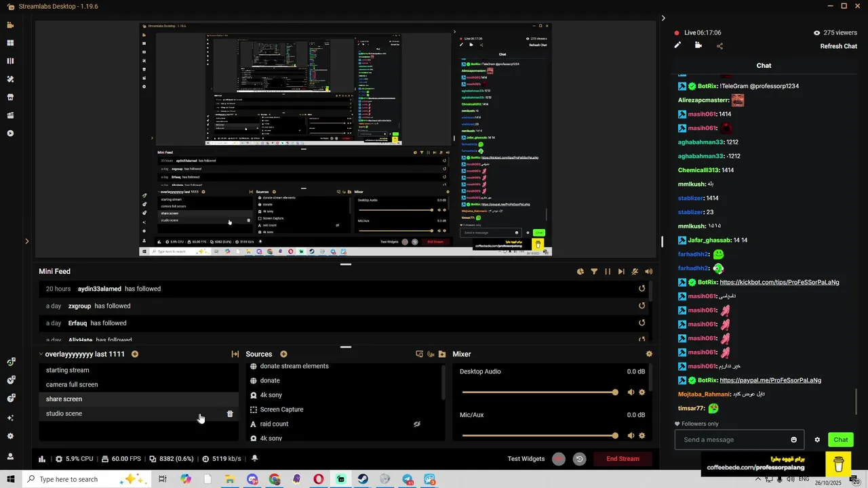Image resolution: width=868 pixels, height=488 pixels.
Task: Open the Mixer advanced settings gear
Action: (x=649, y=354)
